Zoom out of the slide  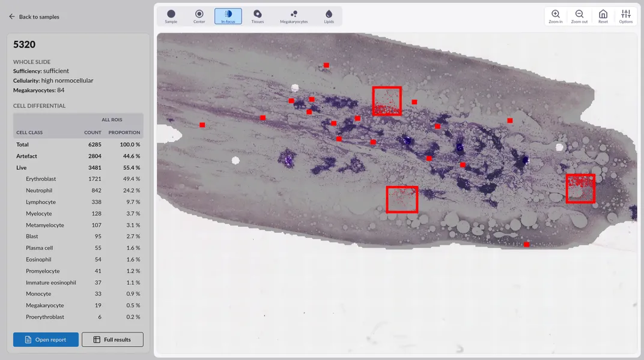(x=579, y=16)
